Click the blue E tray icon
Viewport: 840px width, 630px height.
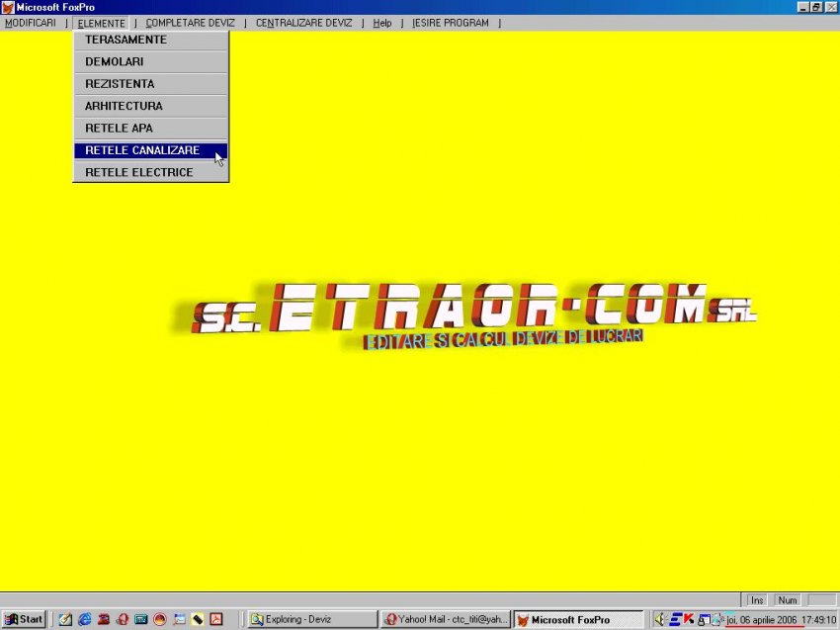676,619
